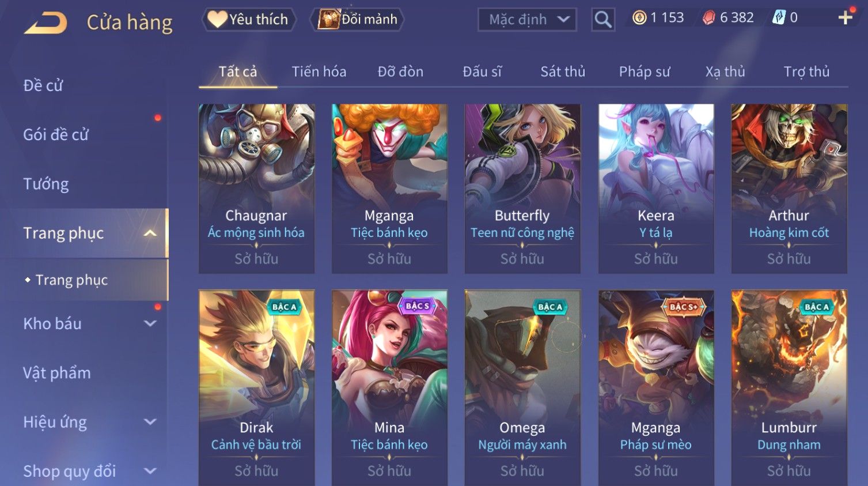Go to Tướng in sidebar

coord(46,184)
